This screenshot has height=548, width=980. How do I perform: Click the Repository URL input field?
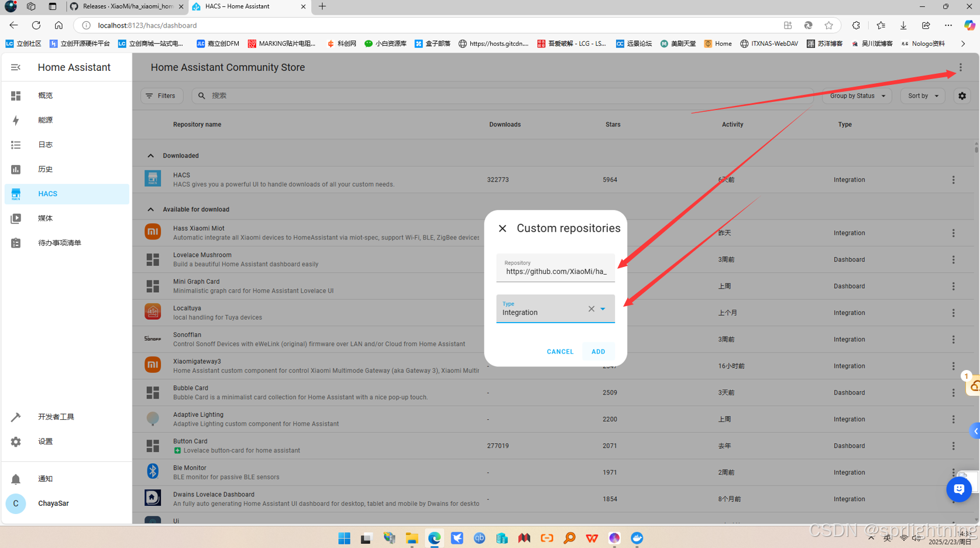[x=555, y=268]
